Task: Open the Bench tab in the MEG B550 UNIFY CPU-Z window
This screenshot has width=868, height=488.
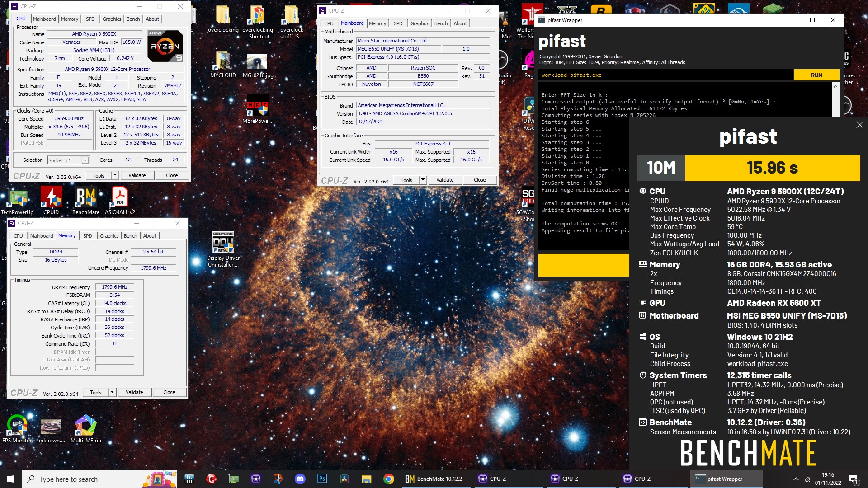Action: point(441,23)
